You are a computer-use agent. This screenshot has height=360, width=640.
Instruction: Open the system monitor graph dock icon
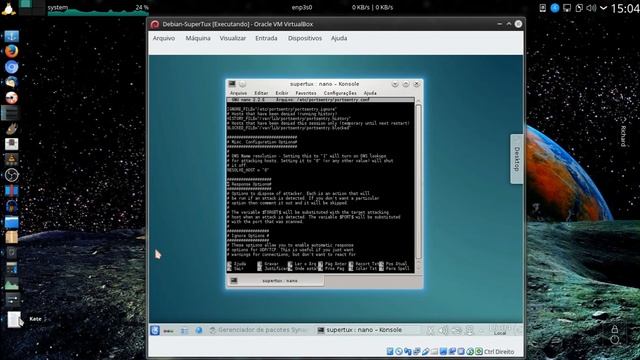(11, 284)
